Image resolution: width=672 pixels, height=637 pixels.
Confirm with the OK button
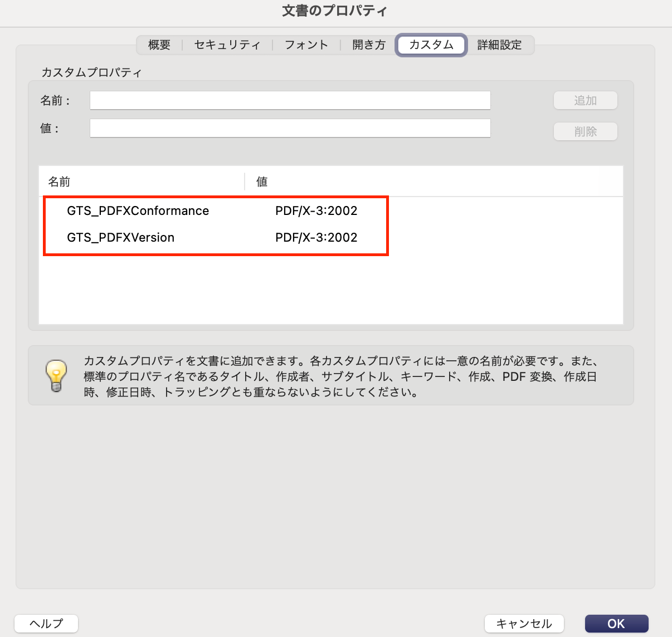[x=616, y=624]
